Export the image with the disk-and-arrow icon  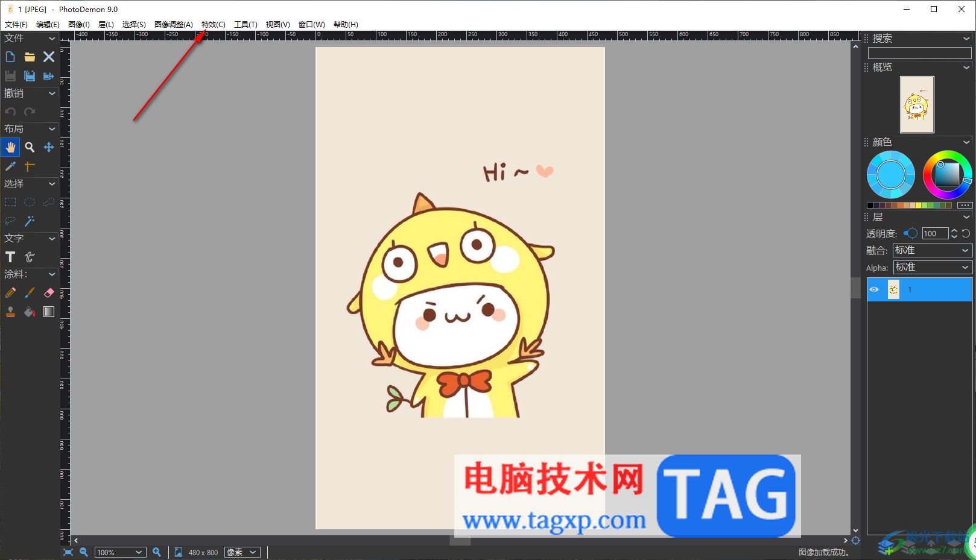click(x=49, y=76)
